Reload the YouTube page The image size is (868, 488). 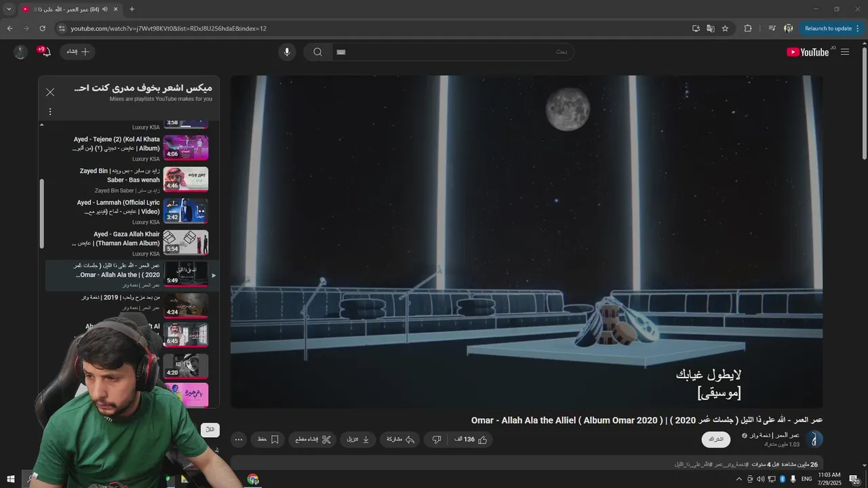click(42, 28)
